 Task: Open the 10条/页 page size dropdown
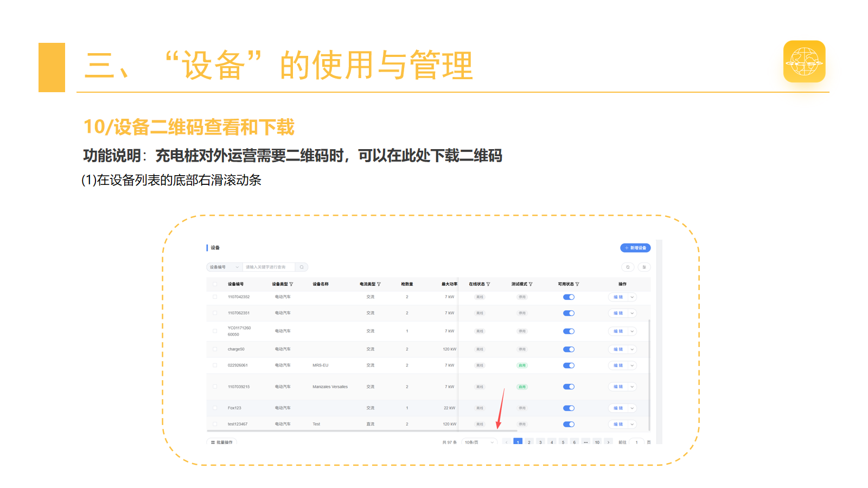(x=480, y=442)
